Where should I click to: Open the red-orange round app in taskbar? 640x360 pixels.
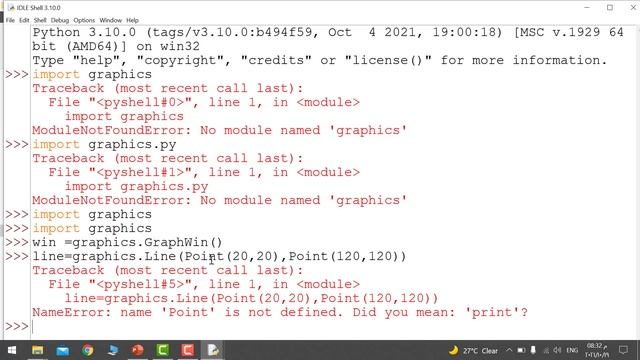pyautogui.click(x=138, y=350)
